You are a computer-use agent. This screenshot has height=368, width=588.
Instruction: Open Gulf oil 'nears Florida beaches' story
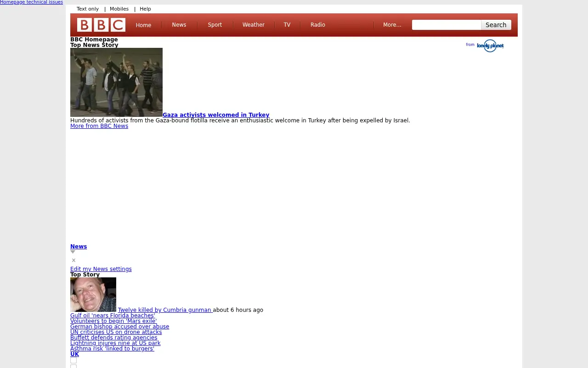(x=113, y=316)
